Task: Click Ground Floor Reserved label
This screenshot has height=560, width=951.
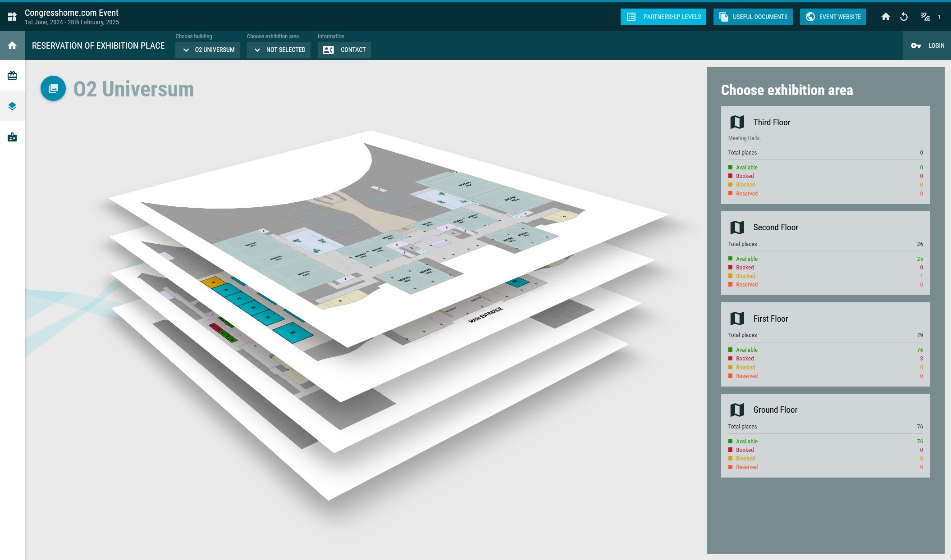Action: click(747, 467)
